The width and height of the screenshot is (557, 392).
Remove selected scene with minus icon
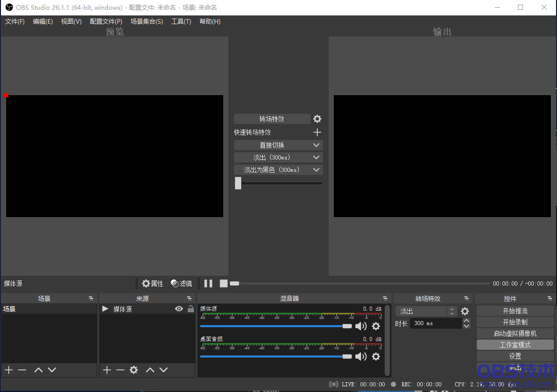[22, 370]
